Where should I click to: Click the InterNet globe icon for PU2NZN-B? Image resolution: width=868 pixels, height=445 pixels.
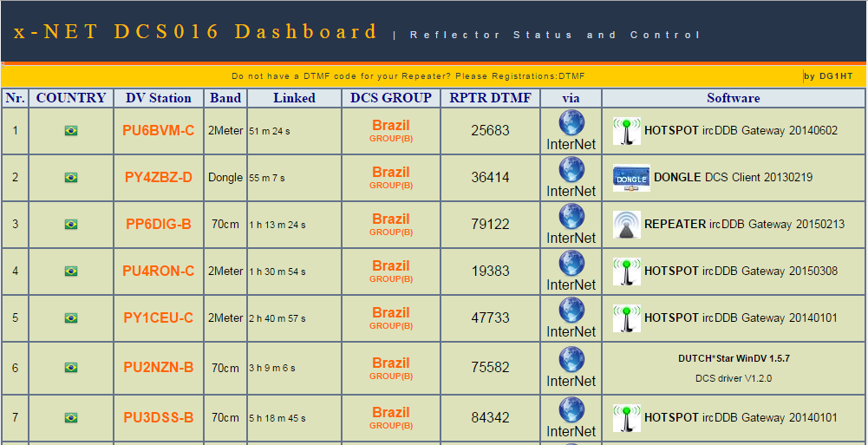(571, 360)
